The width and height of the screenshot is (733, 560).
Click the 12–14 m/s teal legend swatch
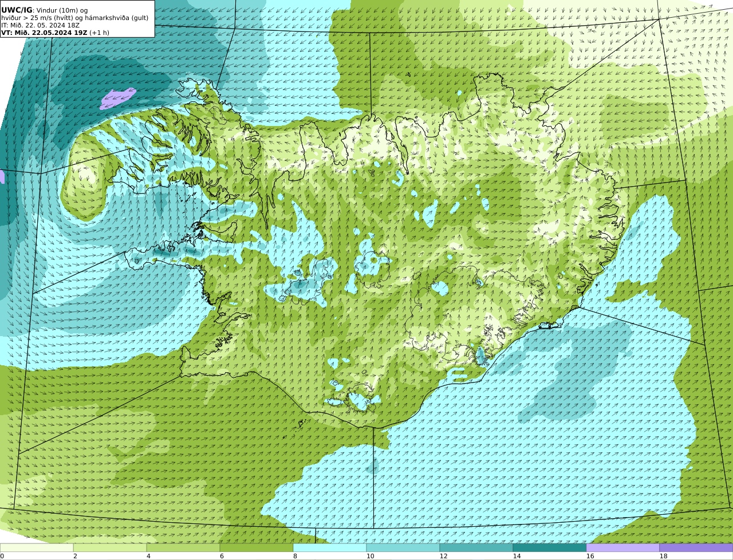pos(476,547)
